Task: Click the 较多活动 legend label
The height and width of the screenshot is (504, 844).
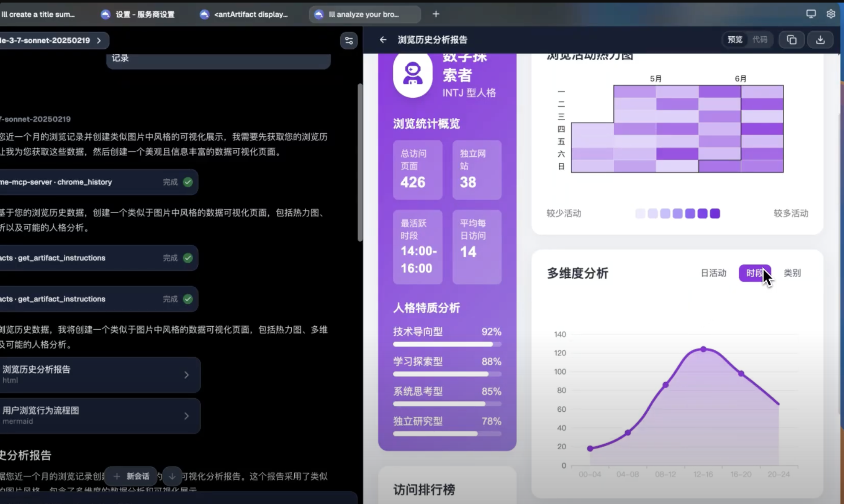Action: coord(791,214)
